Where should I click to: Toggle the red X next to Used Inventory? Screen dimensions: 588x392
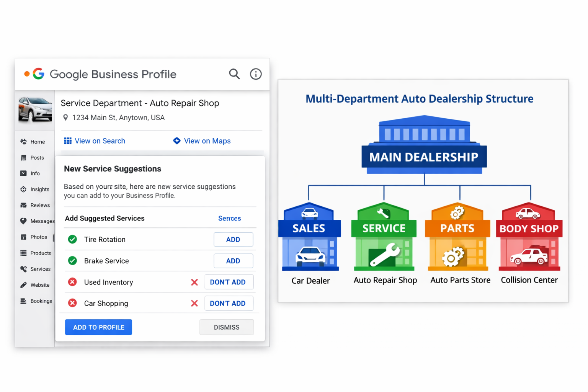coord(72,282)
